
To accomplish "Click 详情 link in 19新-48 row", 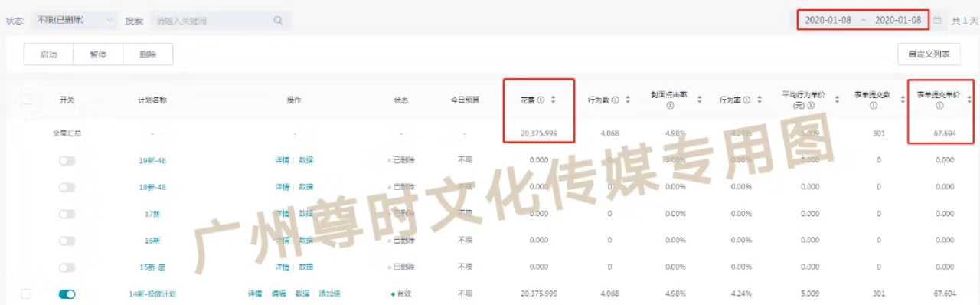I will (283, 160).
